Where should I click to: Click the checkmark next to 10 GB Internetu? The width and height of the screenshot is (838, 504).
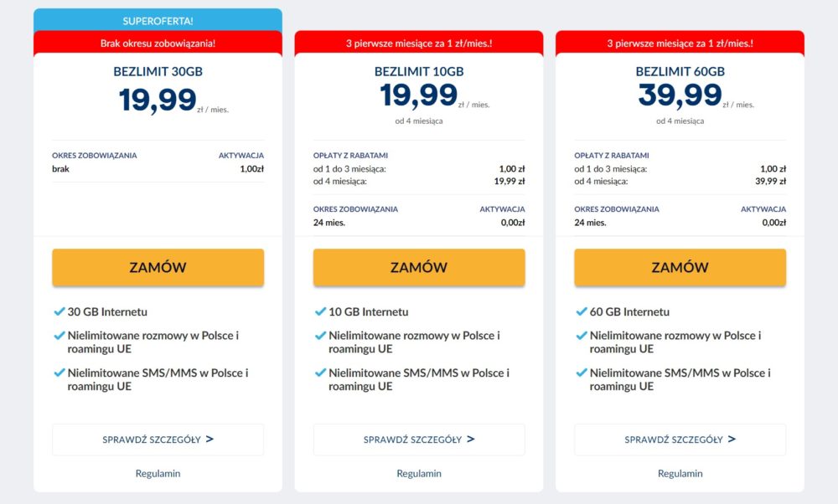tap(320, 311)
